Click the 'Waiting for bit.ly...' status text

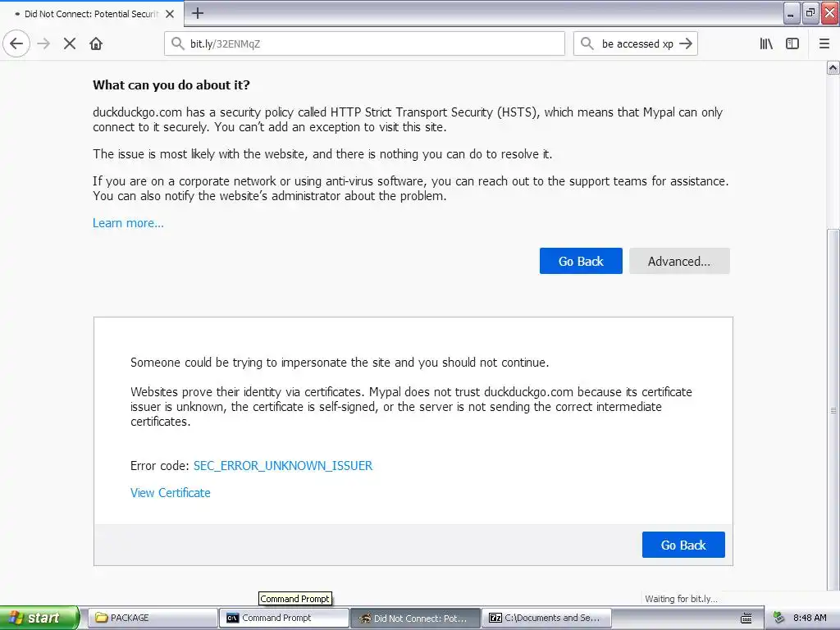click(681, 599)
